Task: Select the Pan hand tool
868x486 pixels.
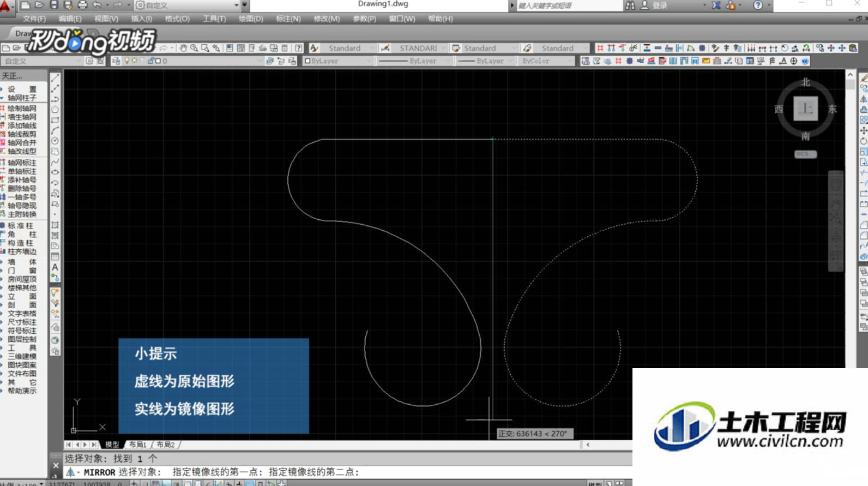Action: [183, 48]
